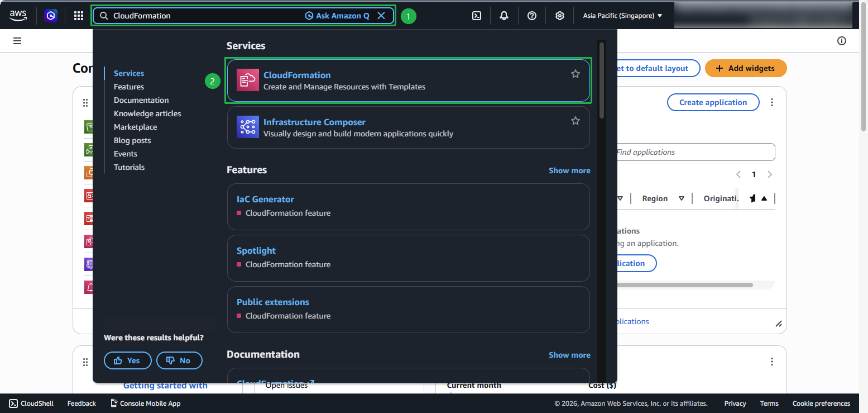The height and width of the screenshot is (413, 868).
Task: Favorite Infrastructure Composer with the star
Action: point(576,121)
